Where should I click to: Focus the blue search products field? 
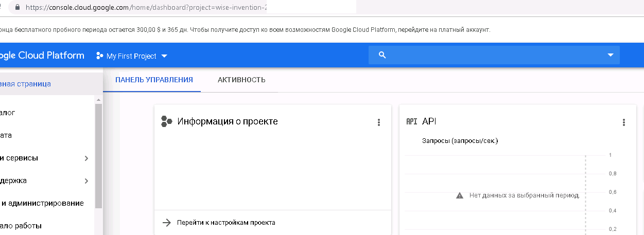tap(494, 55)
